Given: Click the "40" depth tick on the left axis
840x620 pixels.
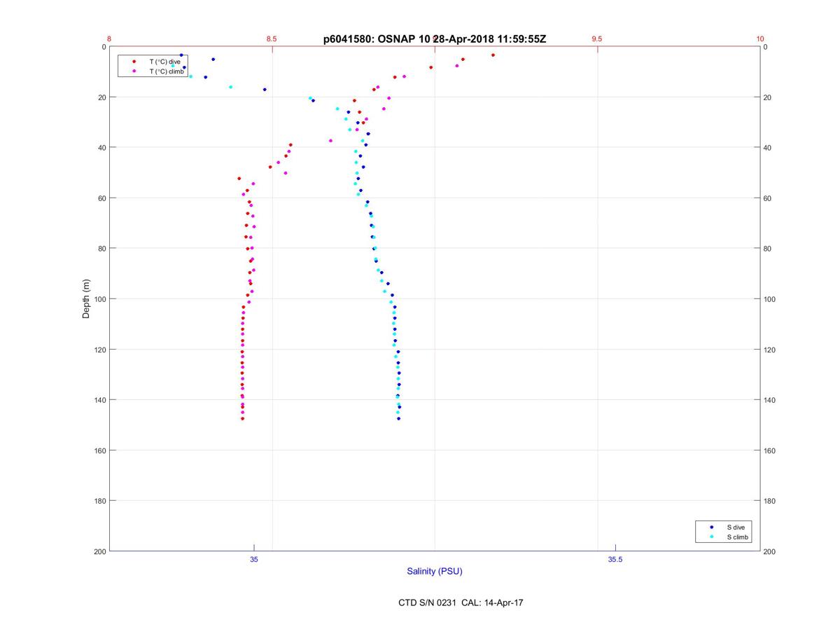Looking at the screenshot, I should click(101, 148).
